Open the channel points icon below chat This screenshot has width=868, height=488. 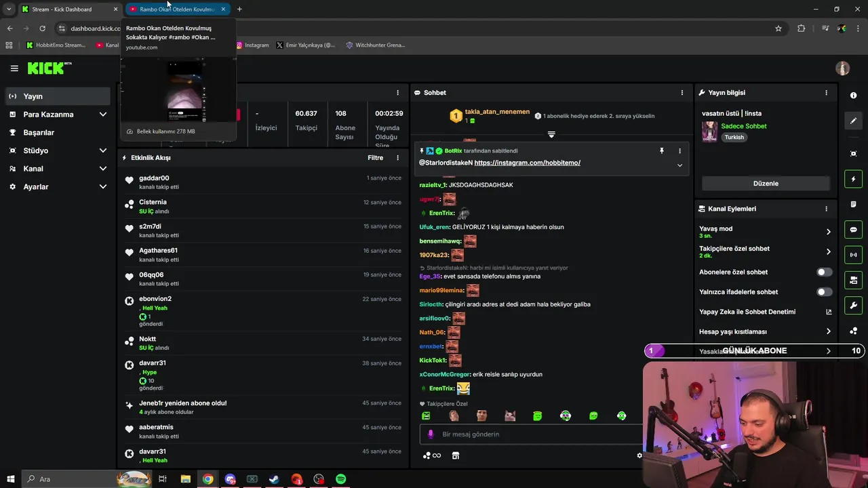pos(431,455)
